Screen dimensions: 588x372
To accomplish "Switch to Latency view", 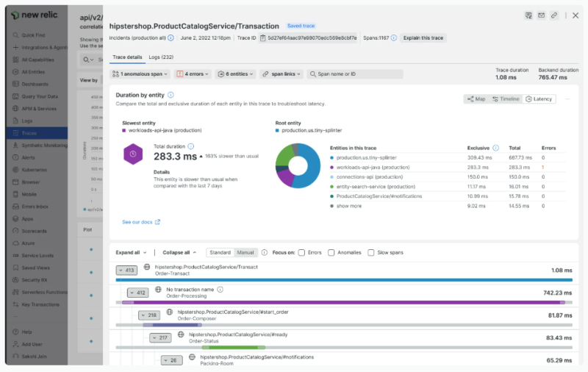I will (x=539, y=99).
